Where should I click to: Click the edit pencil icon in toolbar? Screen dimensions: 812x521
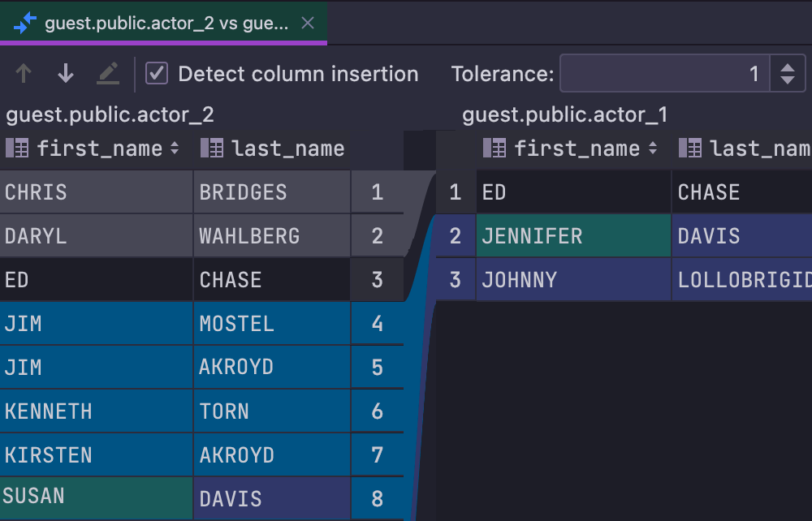click(107, 74)
